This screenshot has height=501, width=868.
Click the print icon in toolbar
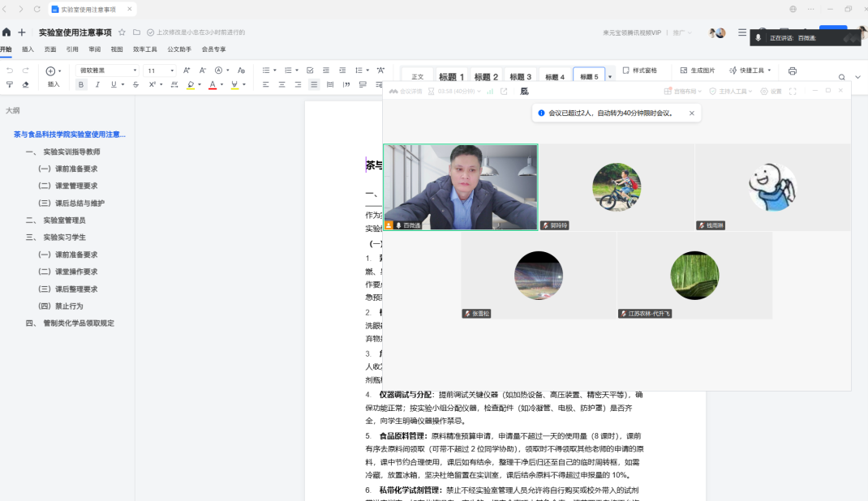coord(793,71)
